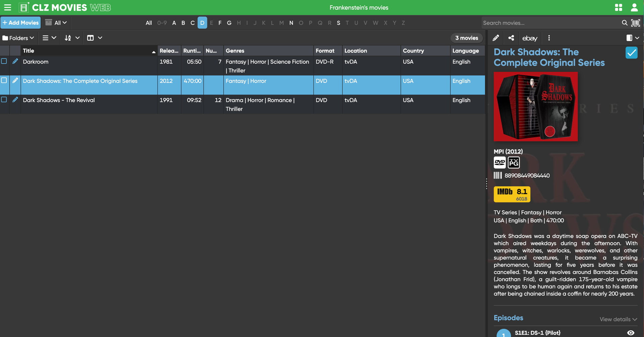Search this movie on eBay
The height and width of the screenshot is (337, 644).
pyautogui.click(x=530, y=38)
